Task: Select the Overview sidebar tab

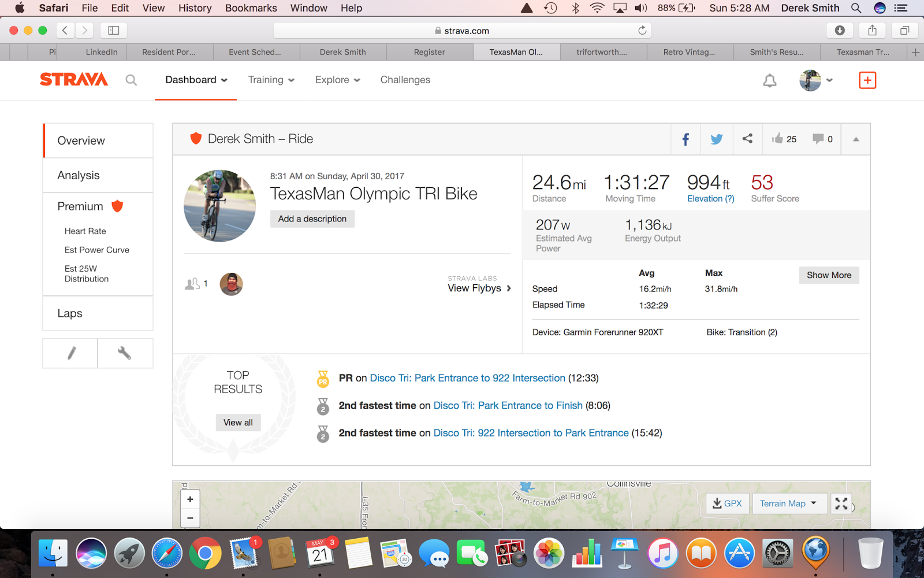Action: tap(98, 140)
